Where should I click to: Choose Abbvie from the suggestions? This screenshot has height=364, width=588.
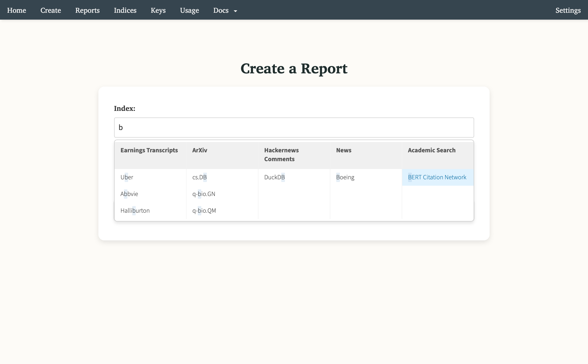point(129,194)
